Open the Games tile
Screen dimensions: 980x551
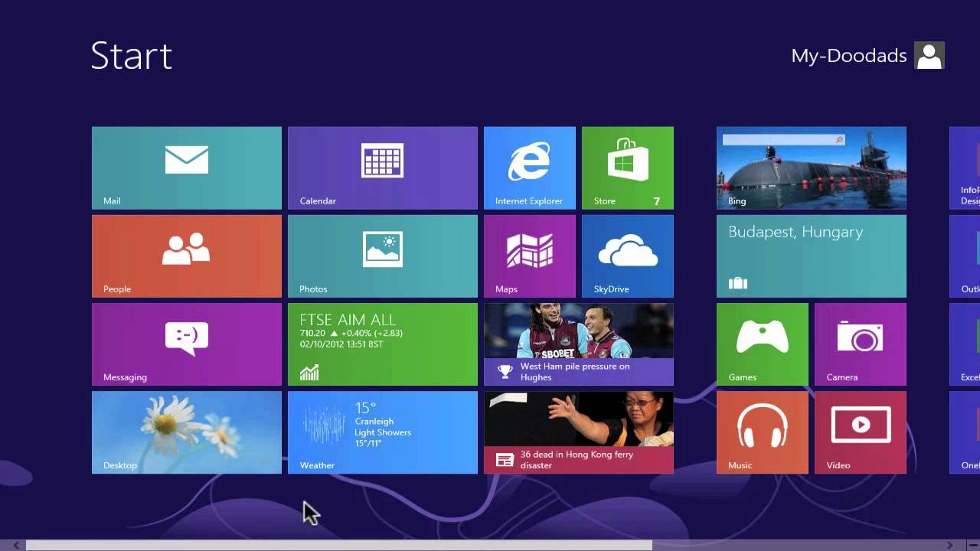click(763, 344)
